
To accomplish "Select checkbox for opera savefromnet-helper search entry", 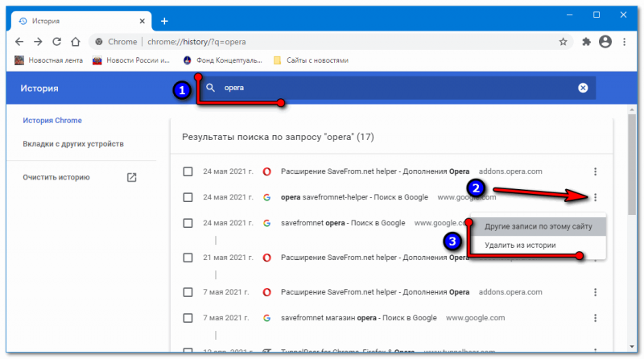I will pyautogui.click(x=188, y=197).
